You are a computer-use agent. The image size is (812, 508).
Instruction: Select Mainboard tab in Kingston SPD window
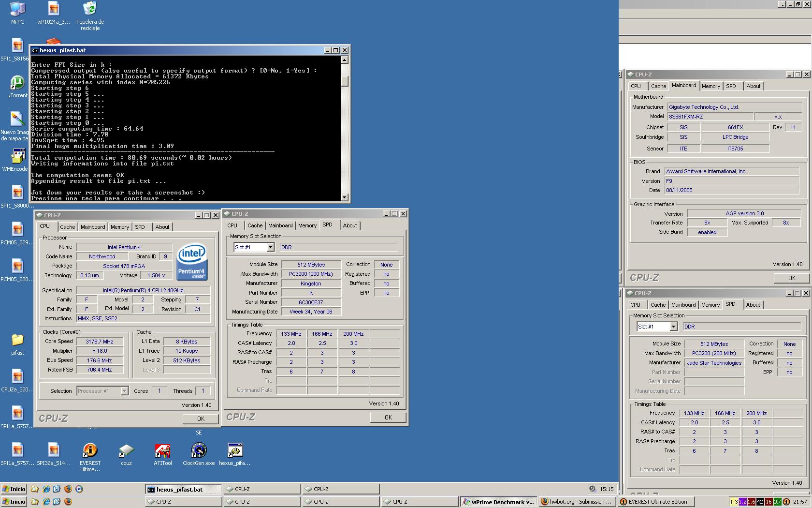[280, 225]
